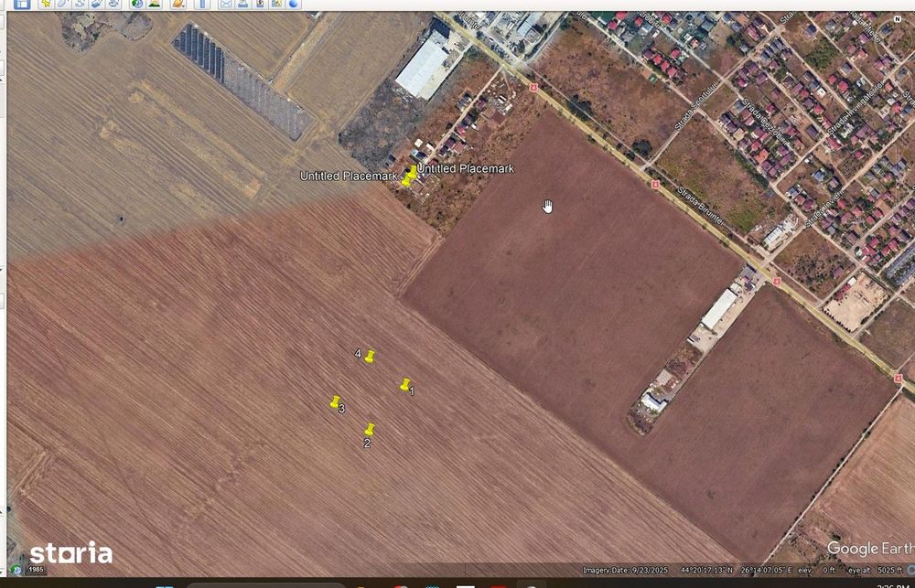Click the eye alt 5025 ft readout
Screen dimensions: 915x588
(x=874, y=570)
